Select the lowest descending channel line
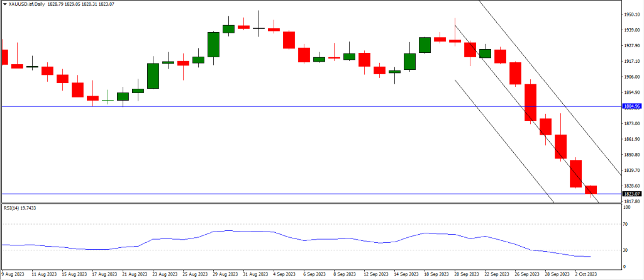Viewport: 644px width, 280px height. (503, 140)
